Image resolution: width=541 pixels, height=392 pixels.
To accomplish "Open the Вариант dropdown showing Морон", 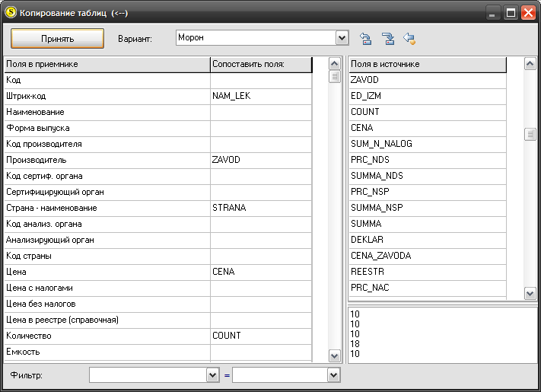I will pos(342,37).
